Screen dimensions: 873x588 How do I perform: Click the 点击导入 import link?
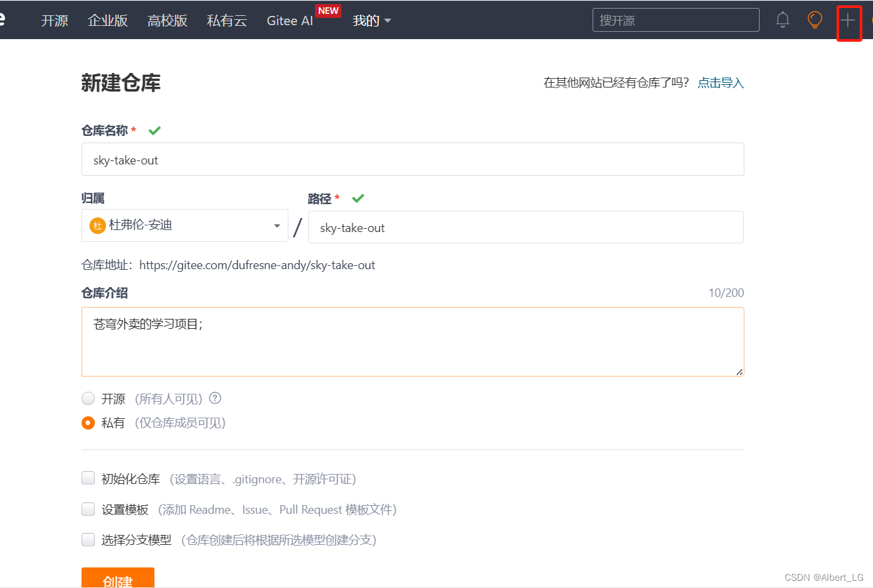(x=721, y=83)
